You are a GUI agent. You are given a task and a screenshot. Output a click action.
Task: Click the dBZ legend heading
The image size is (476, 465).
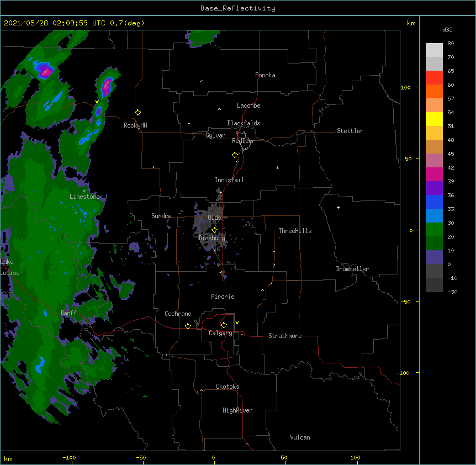(447, 29)
